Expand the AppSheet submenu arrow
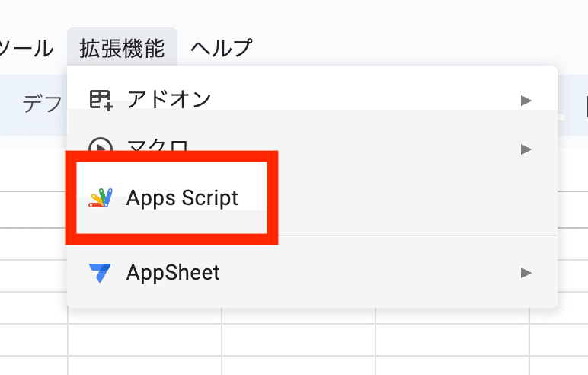The height and width of the screenshot is (375, 588). coord(526,273)
